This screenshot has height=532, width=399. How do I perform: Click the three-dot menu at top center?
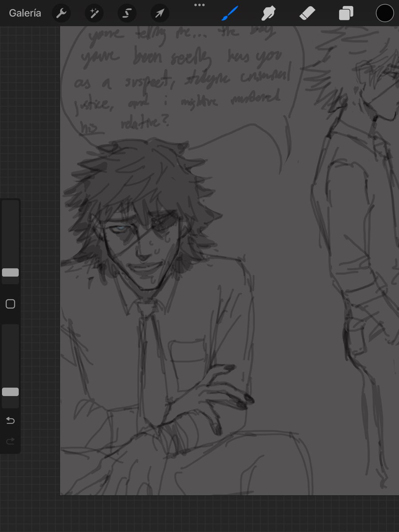[x=199, y=5]
